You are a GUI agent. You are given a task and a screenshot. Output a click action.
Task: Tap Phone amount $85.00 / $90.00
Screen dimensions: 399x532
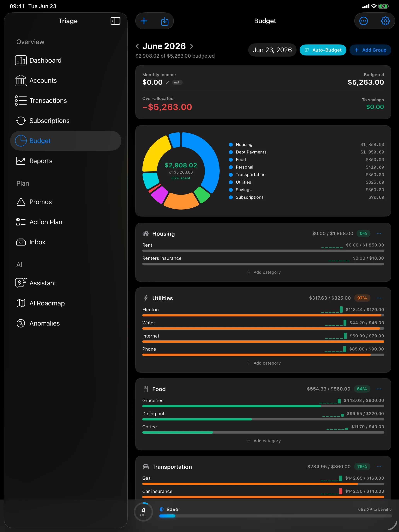point(367,349)
